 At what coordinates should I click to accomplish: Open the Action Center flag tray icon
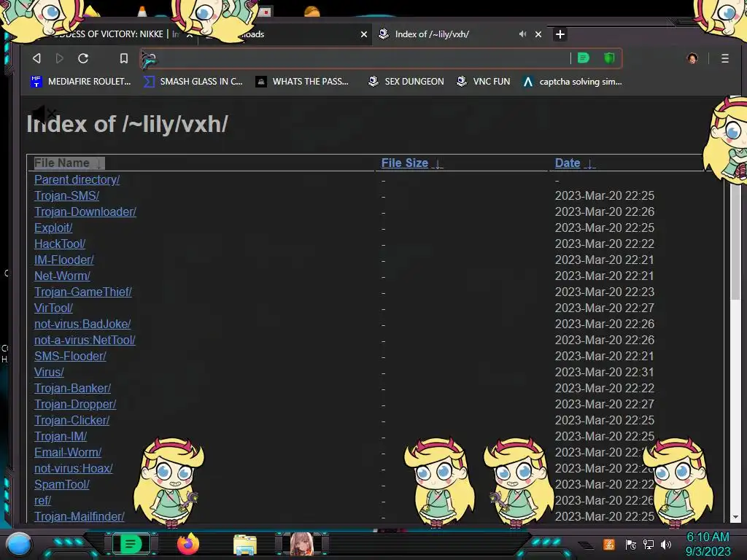(x=631, y=544)
